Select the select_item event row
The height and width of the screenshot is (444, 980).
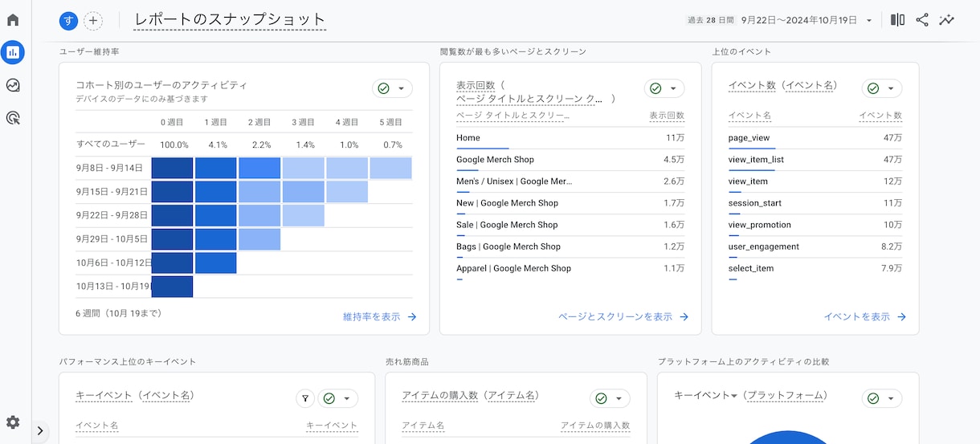(x=815, y=268)
